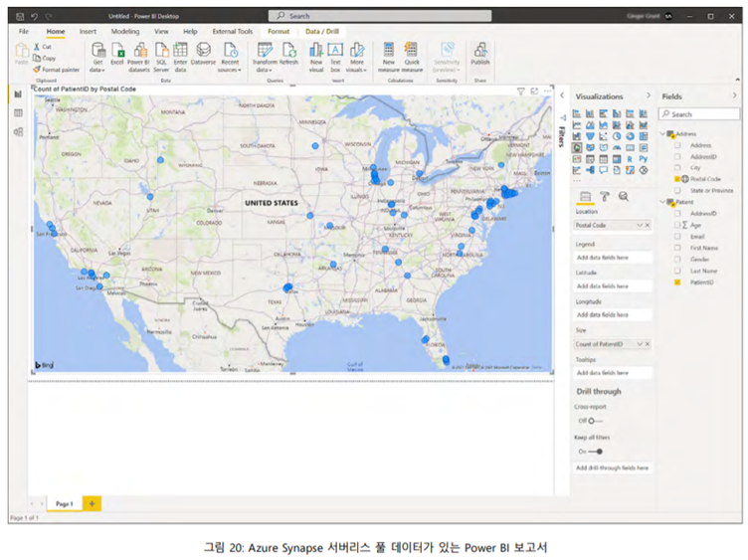
Task: Collapse the Patient table in Fields
Action: tap(662, 202)
